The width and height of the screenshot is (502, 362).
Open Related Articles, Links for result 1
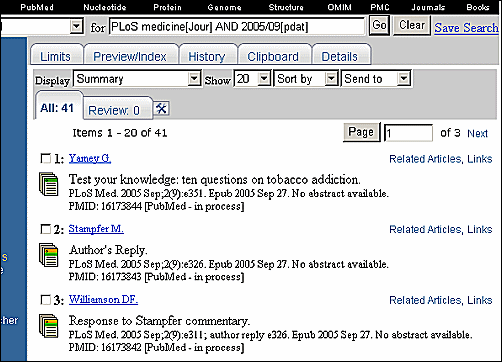coord(441,159)
